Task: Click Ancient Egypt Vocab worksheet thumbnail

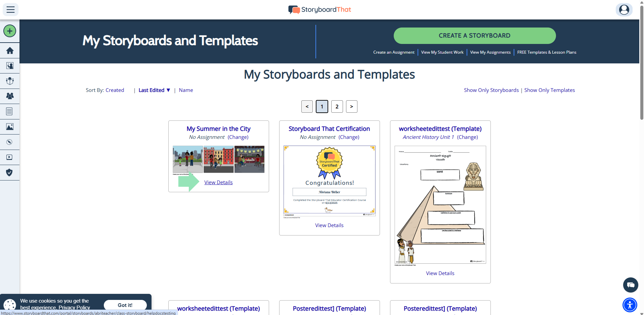Action: point(440,205)
